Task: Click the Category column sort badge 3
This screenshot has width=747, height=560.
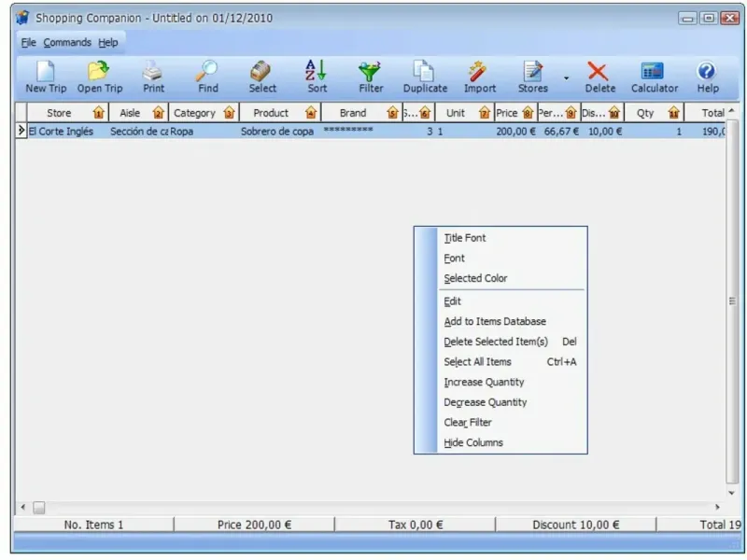Action: 229,113
